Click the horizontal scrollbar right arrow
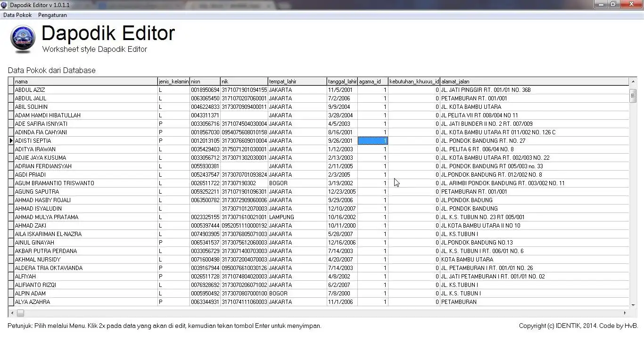The height and width of the screenshot is (343, 644). click(625, 313)
